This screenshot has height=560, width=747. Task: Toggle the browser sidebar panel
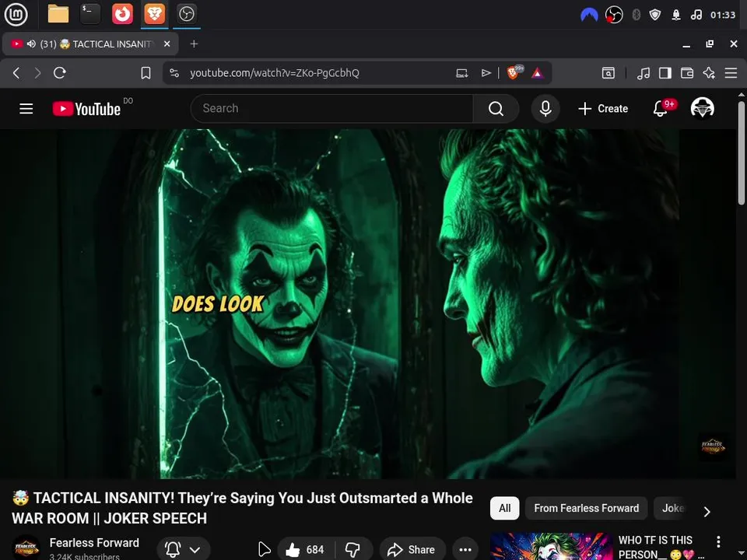(665, 73)
